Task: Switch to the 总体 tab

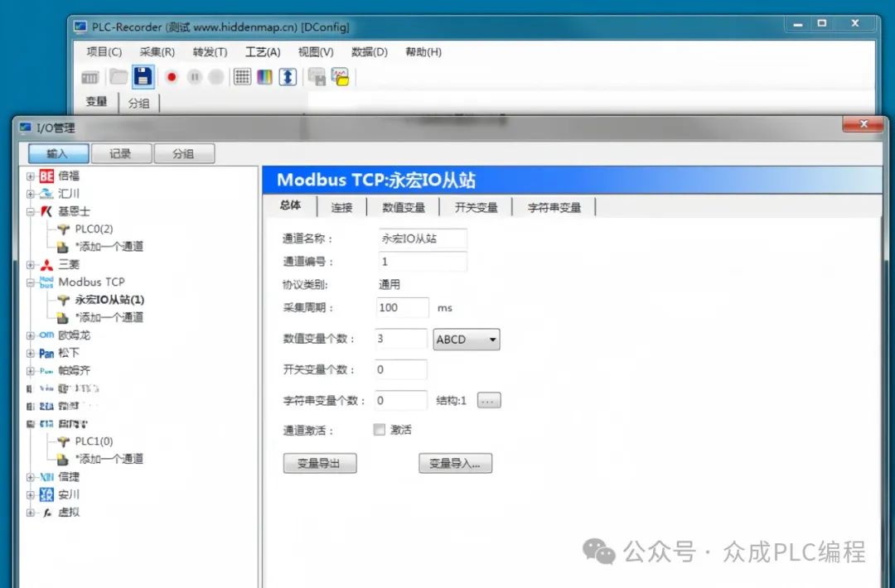Action: 290,206
